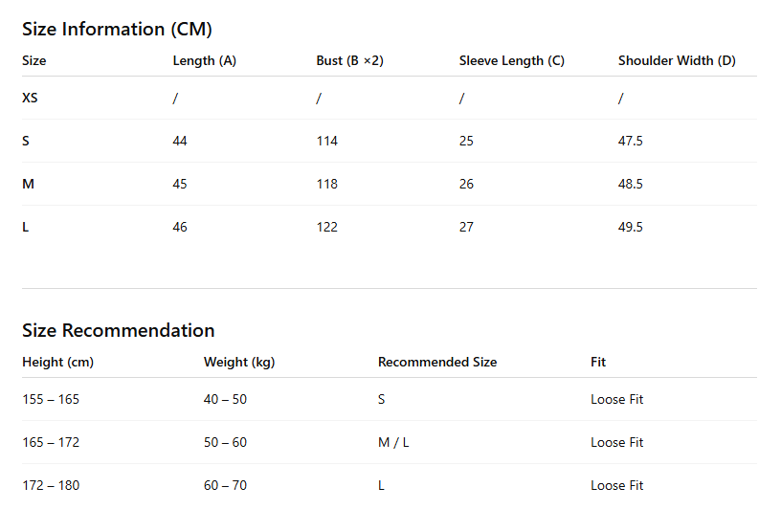Select Loose Fit in the 172 – 180 row
Viewport: 759px width, 532px height.
point(616,485)
